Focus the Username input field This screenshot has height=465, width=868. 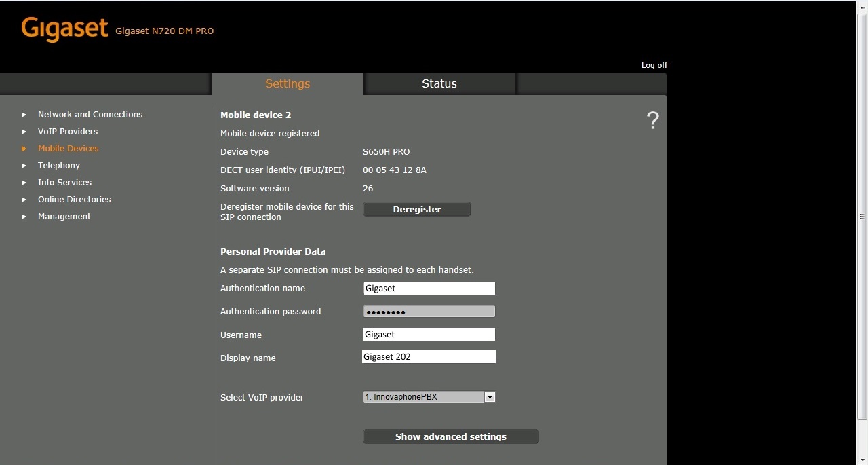click(x=429, y=335)
